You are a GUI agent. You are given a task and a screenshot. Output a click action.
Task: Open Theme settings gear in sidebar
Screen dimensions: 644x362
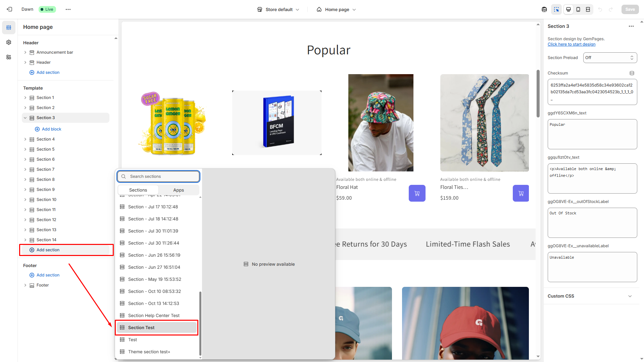(x=9, y=42)
